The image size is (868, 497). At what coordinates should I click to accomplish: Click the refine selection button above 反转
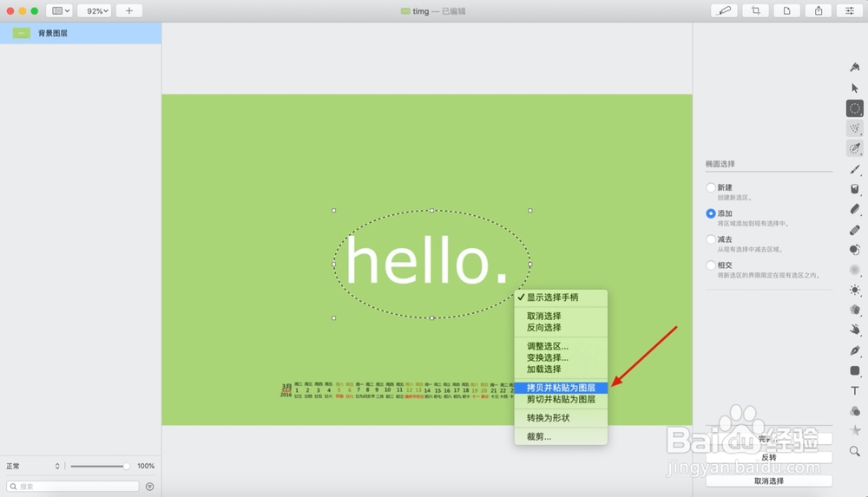pos(769,439)
